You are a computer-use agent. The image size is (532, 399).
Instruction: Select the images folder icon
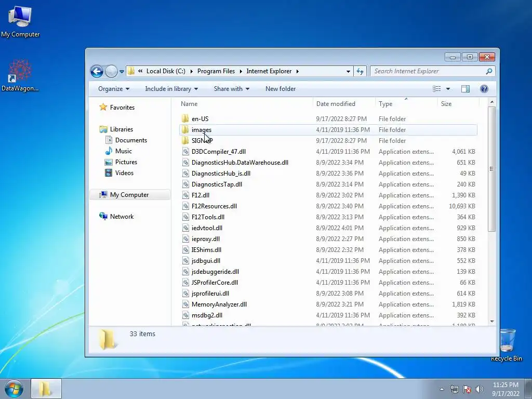(x=185, y=129)
